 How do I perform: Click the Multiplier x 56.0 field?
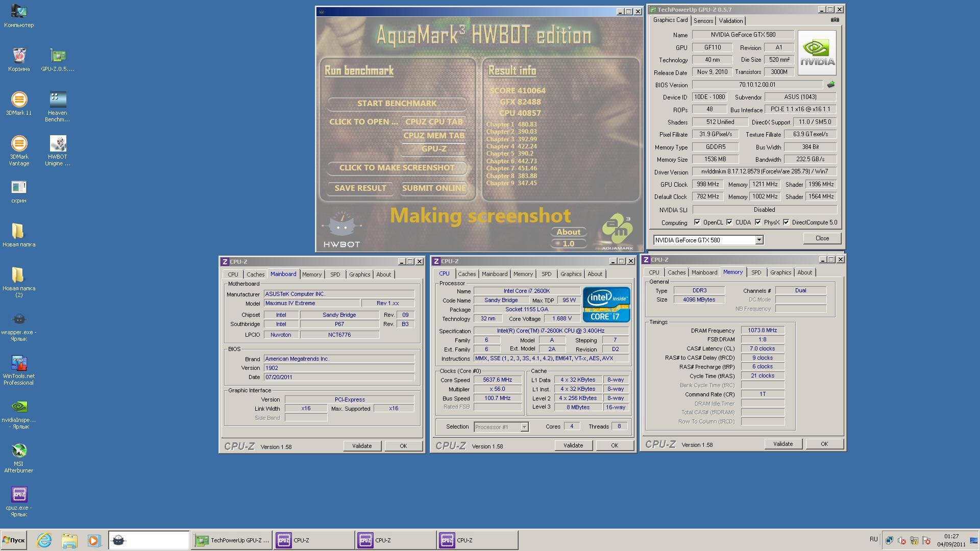(498, 389)
